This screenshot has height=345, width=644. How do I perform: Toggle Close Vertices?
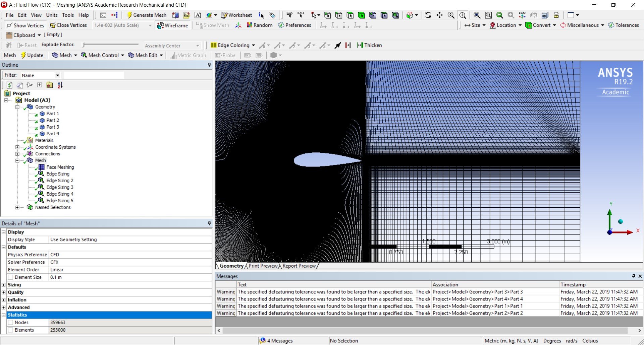(x=68, y=25)
